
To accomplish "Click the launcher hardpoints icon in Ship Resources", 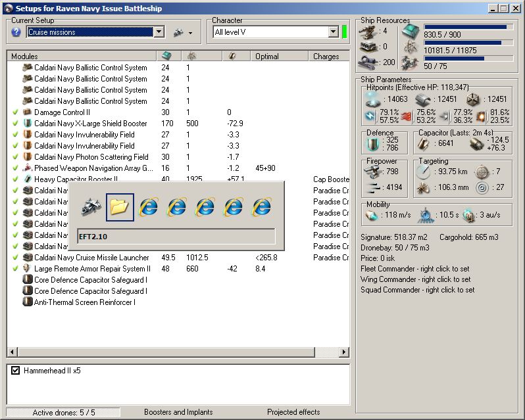I will [x=368, y=47].
